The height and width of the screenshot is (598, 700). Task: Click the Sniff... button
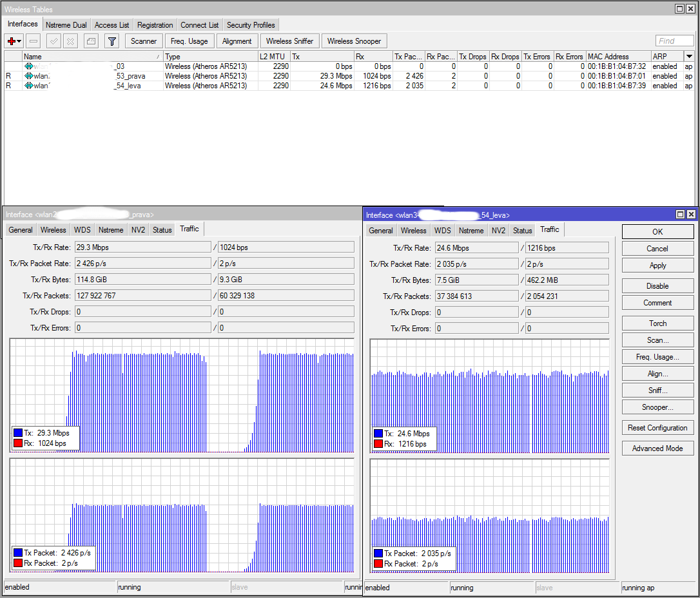pos(657,391)
